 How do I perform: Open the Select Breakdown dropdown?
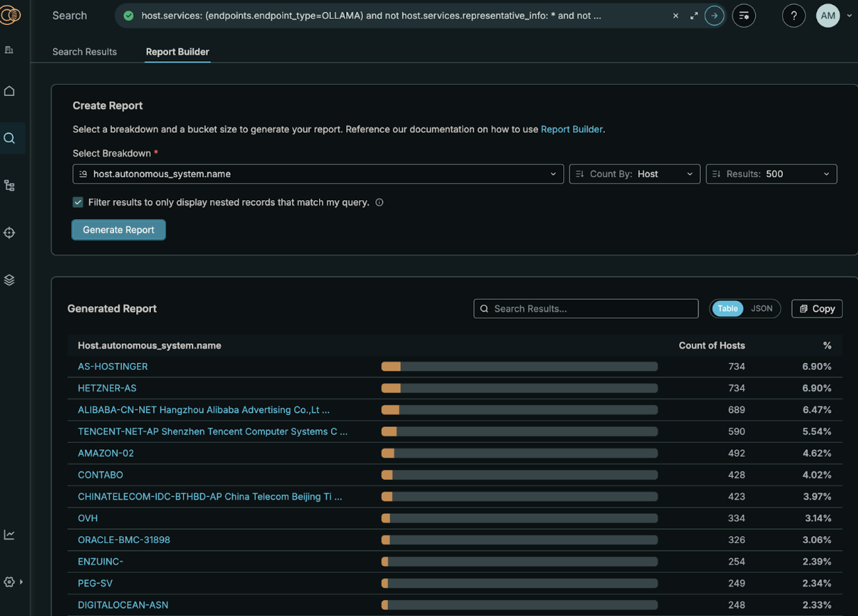click(318, 174)
